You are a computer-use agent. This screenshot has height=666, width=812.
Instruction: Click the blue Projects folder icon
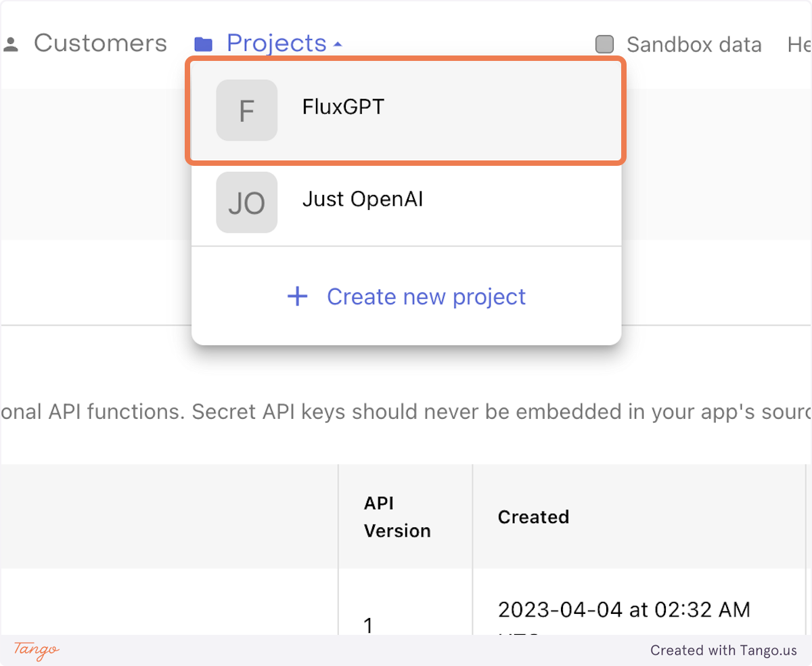[x=203, y=45]
